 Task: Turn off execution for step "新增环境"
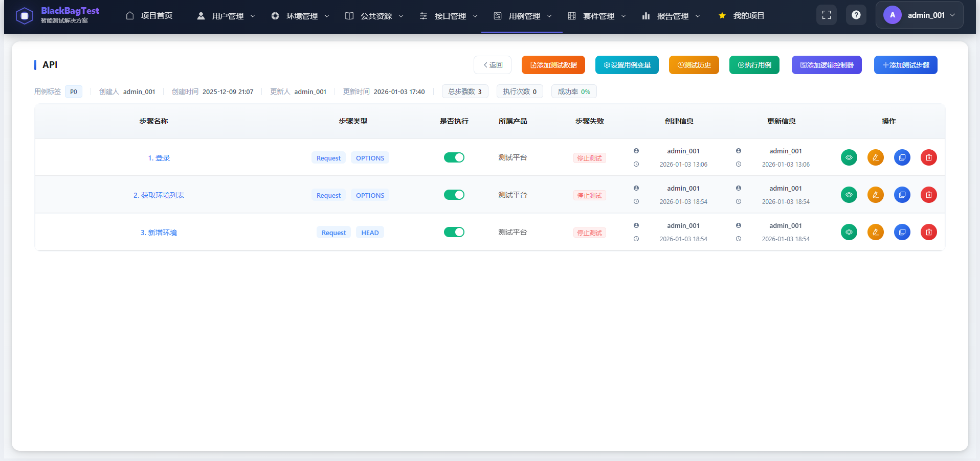tap(454, 232)
